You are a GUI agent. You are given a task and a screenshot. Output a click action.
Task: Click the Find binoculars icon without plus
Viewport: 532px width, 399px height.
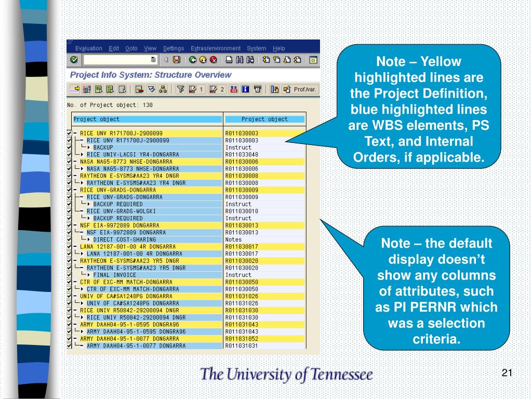pyautogui.click(x=240, y=60)
